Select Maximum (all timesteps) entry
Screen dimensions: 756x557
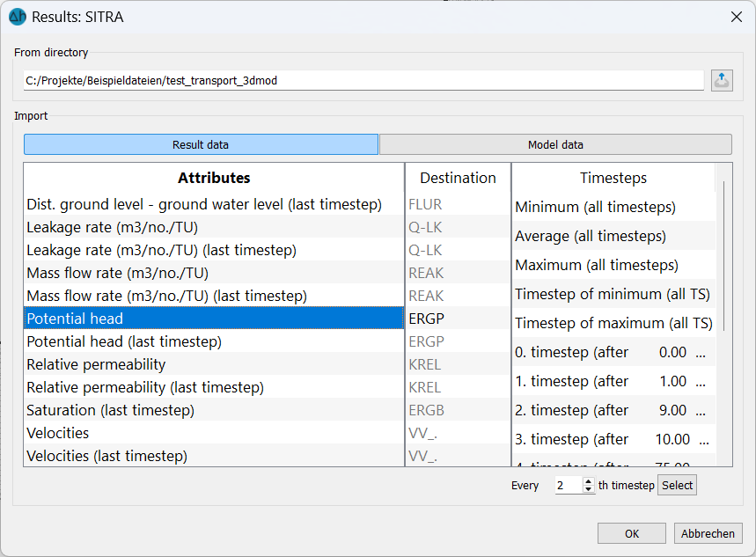(613, 265)
